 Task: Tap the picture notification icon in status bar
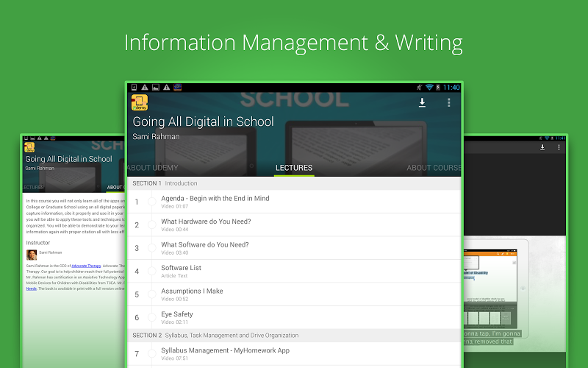coord(156,88)
